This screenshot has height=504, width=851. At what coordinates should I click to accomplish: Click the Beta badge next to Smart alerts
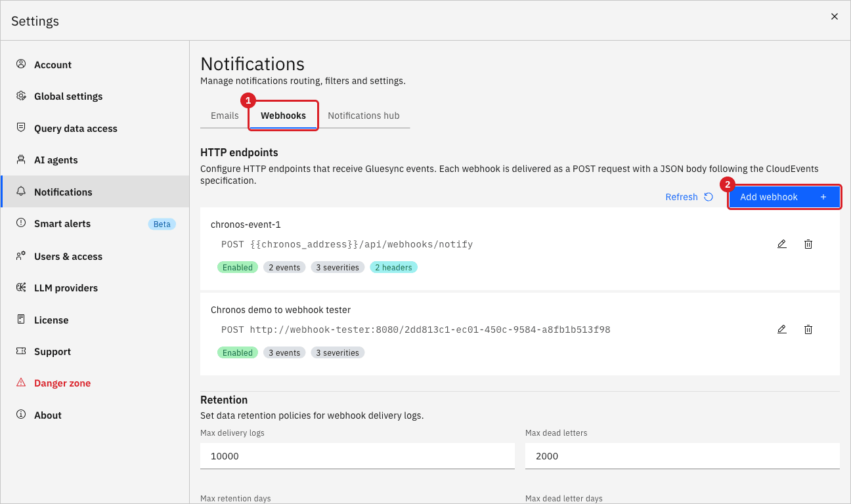162,224
